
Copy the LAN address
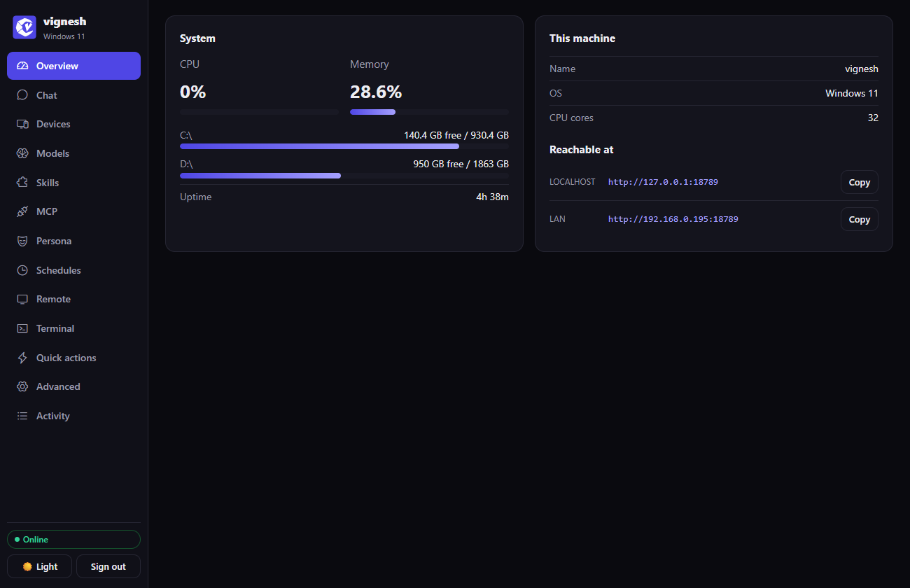point(859,219)
